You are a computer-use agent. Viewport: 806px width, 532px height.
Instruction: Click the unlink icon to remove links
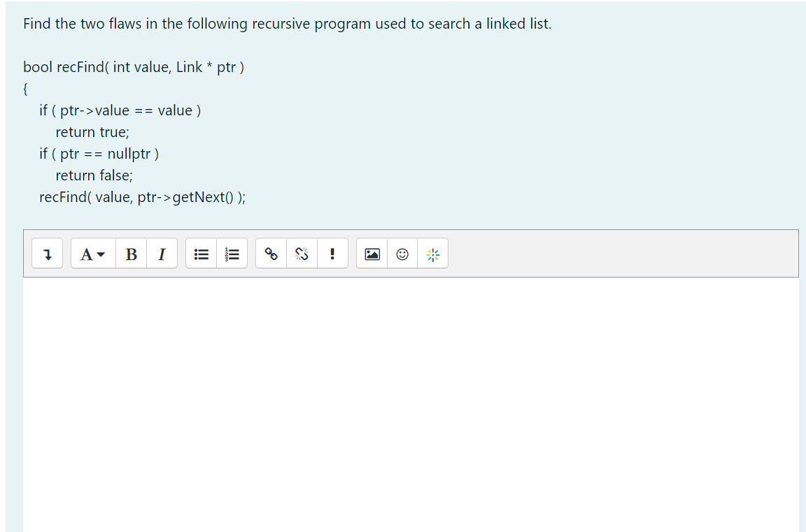302,253
